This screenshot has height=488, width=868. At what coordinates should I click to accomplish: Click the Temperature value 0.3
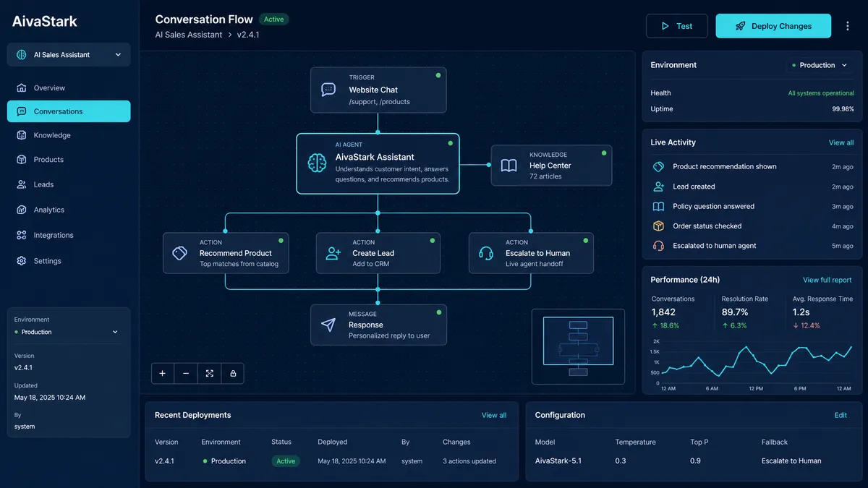pyautogui.click(x=621, y=461)
